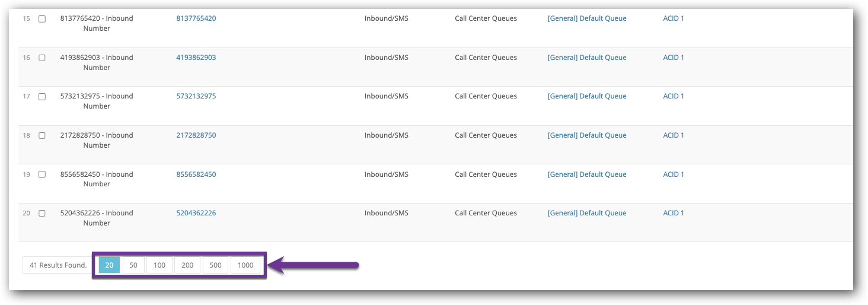Screen dimensions: 868x305
Task: Show 1000 results per page
Action: [245, 265]
